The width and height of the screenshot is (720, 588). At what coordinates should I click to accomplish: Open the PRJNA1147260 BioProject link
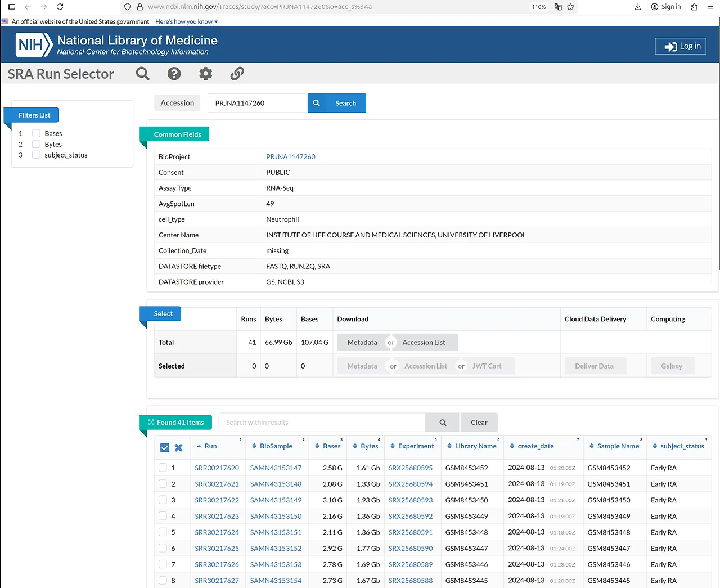291,157
